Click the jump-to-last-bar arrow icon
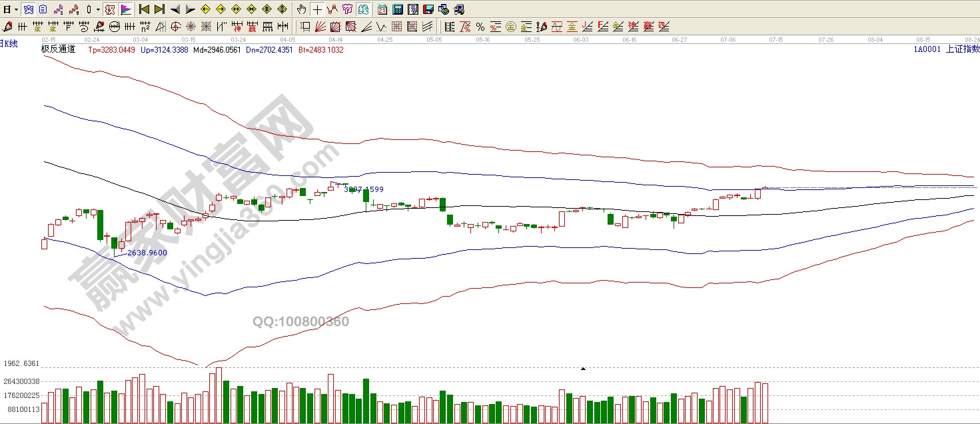Image resolution: width=980 pixels, height=424 pixels. coord(159,9)
